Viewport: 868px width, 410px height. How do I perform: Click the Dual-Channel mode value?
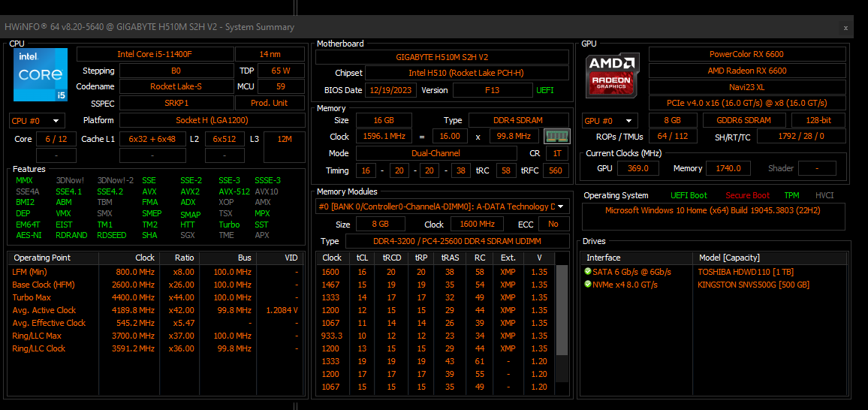pos(436,153)
